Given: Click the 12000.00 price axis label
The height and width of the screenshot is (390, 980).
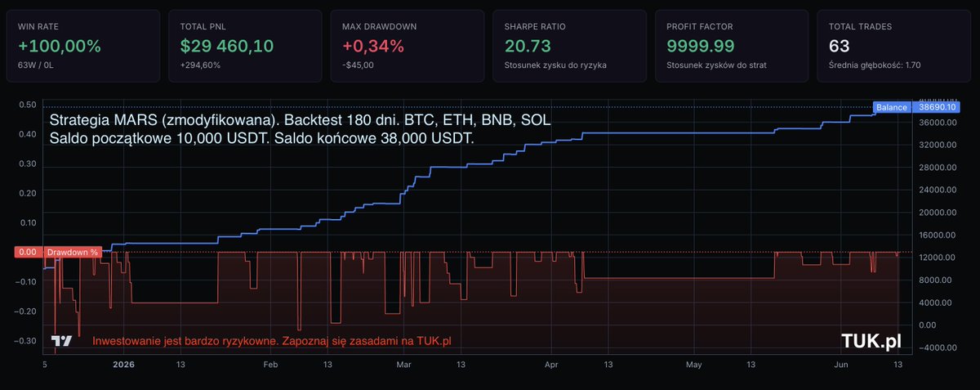Looking at the screenshot, I should 938,258.
